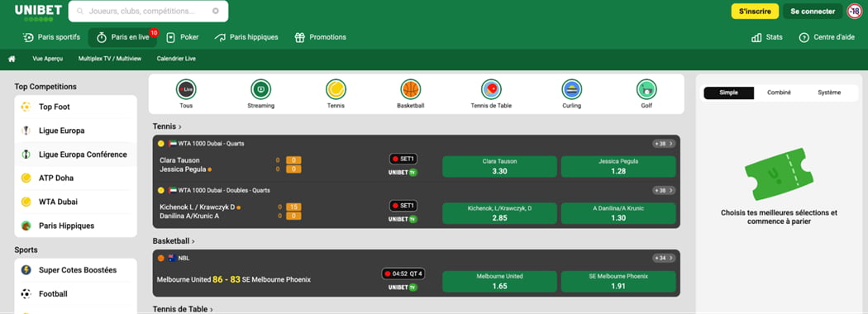Viewport: 868px width, 314px height.
Task: Watch Unibet TV for Melbourne United game
Action: pyautogui.click(x=403, y=288)
